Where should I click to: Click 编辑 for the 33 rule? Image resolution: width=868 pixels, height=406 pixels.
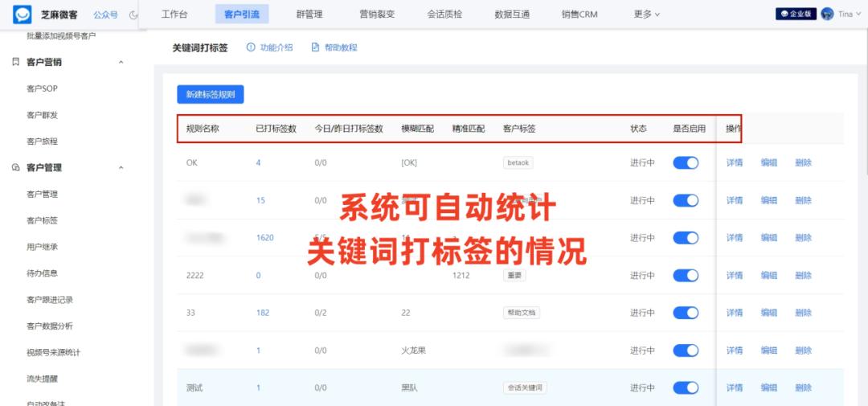tap(769, 313)
